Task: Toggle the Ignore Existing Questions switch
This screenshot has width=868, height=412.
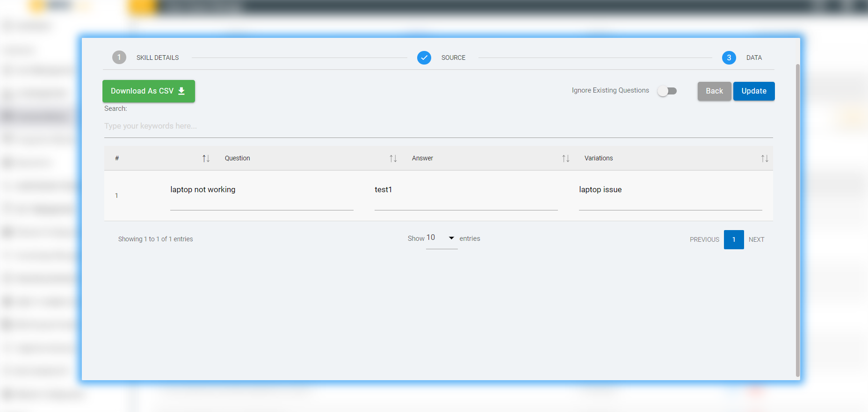Action: click(x=667, y=91)
